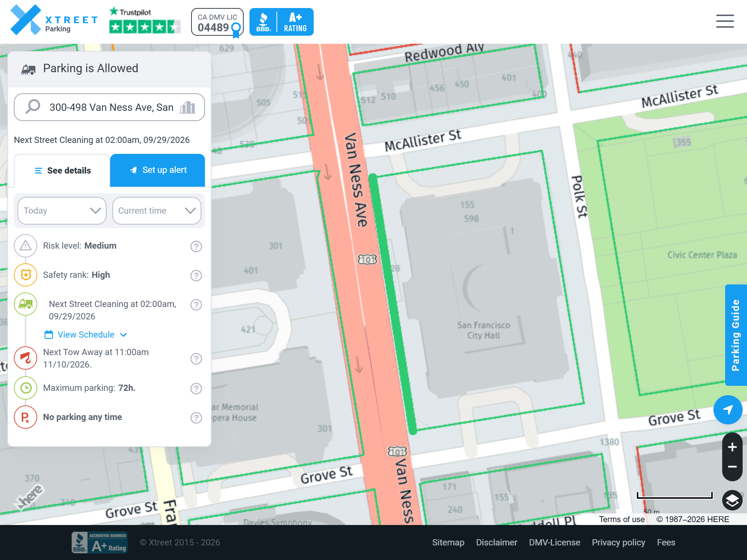
Task: Open the BBB A+ Rating badge in header
Action: pos(281,22)
